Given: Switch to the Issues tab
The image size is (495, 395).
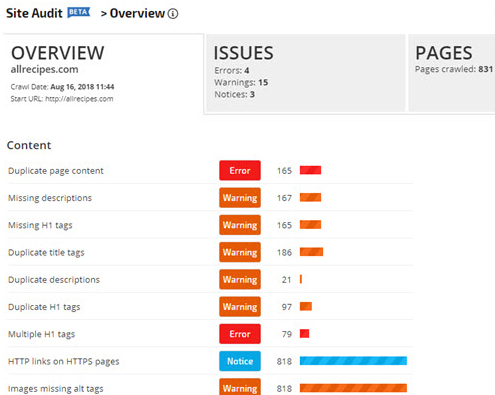Looking at the screenshot, I should pyautogui.click(x=305, y=73).
